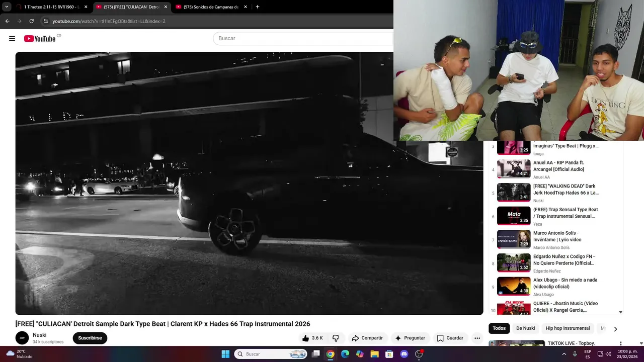Open QUIERE - Jhostin Music title
644x362 pixels.
point(566,307)
